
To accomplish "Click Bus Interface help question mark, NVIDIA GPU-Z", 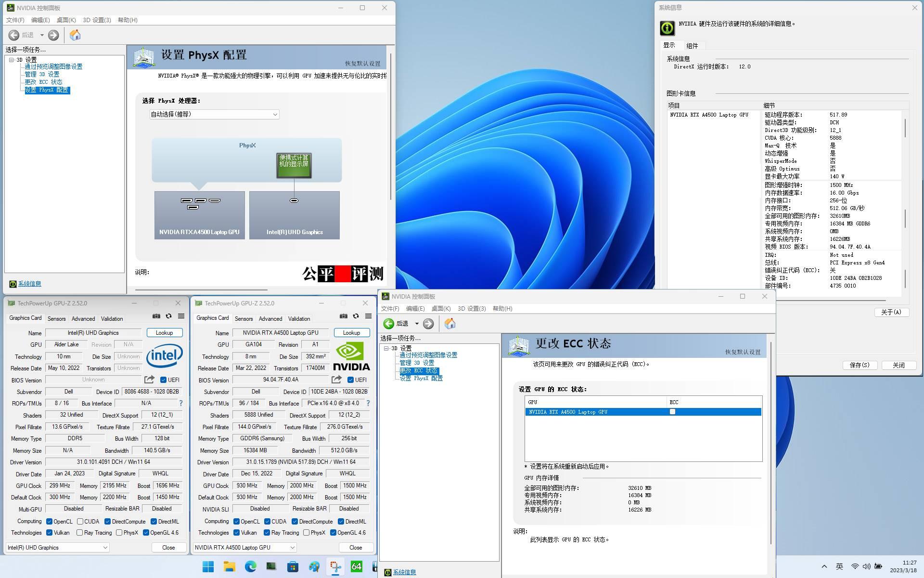I will click(368, 403).
